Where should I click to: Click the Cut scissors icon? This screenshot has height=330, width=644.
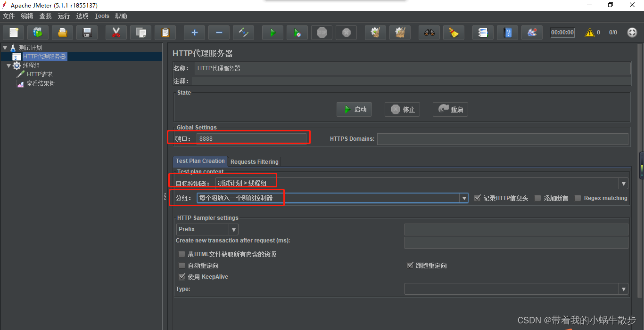click(116, 32)
